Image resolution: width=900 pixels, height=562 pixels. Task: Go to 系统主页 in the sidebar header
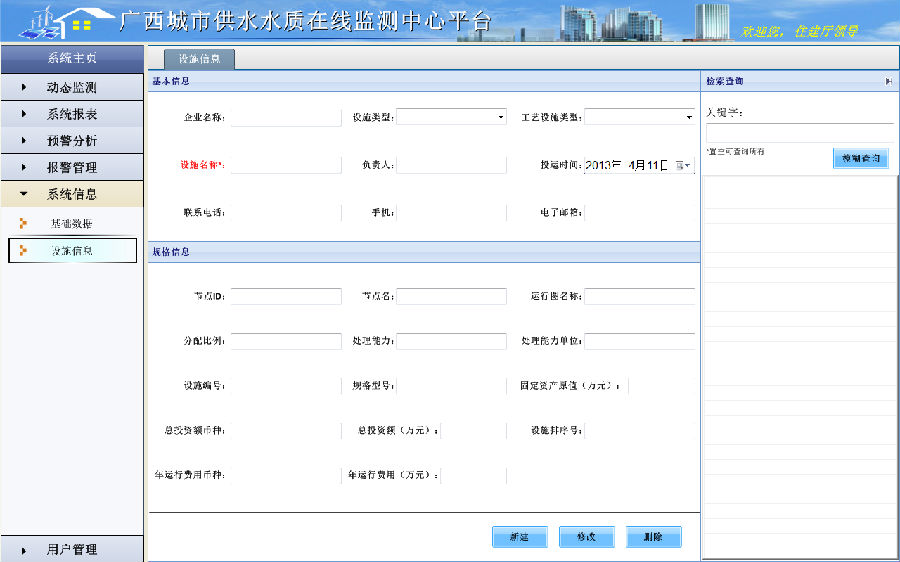coord(71,58)
